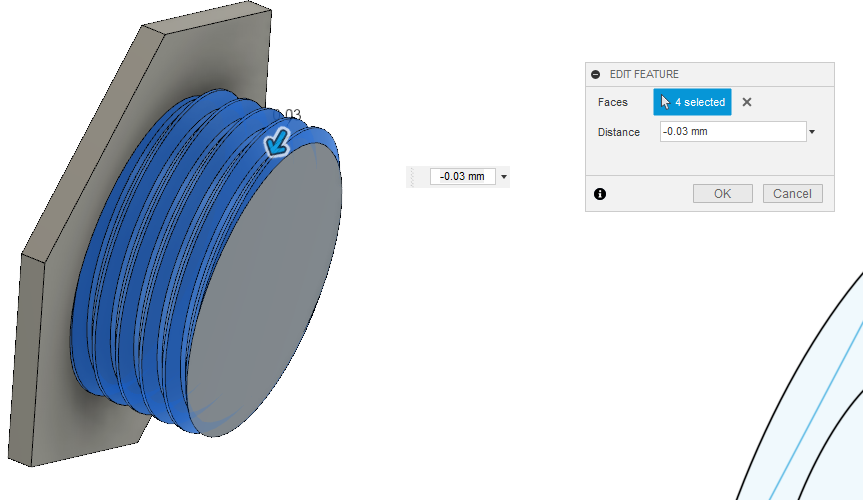Open the info icon in Edit Feature
The height and width of the screenshot is (500, 863).
(x=600, y=194)
